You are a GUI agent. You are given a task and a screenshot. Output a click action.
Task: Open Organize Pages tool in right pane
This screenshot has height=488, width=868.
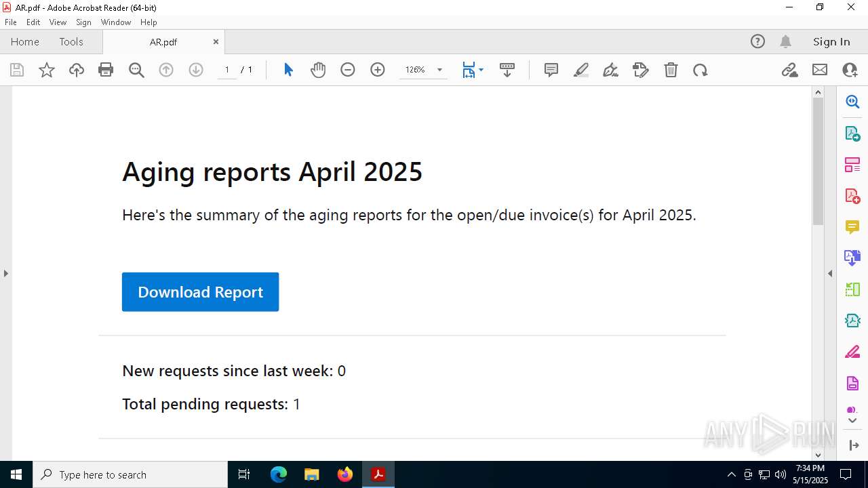pos(852,165)
